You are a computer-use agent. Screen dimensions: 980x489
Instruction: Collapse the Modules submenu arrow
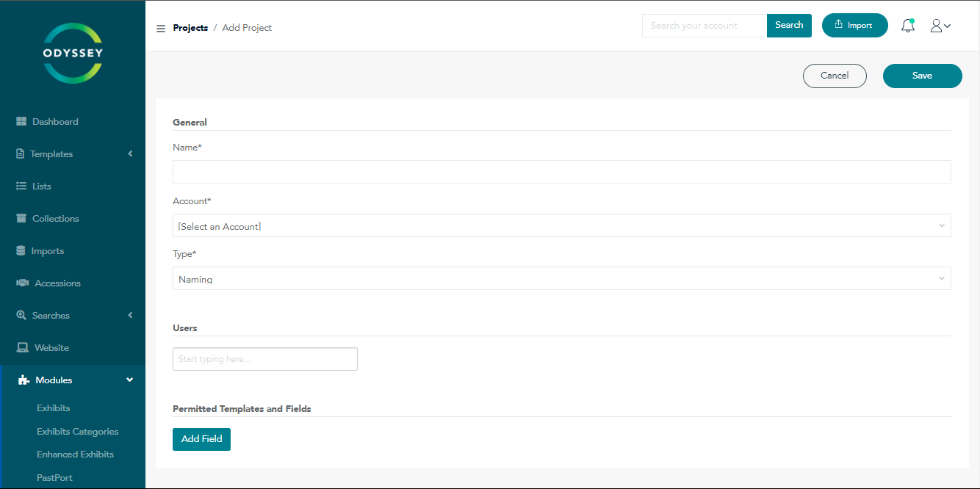[130, 380]
